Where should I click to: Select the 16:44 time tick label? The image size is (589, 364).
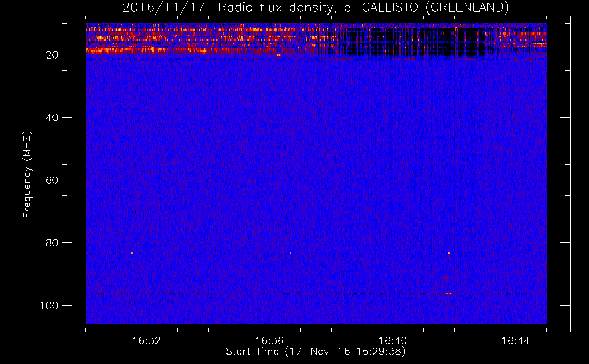(515, 341)
